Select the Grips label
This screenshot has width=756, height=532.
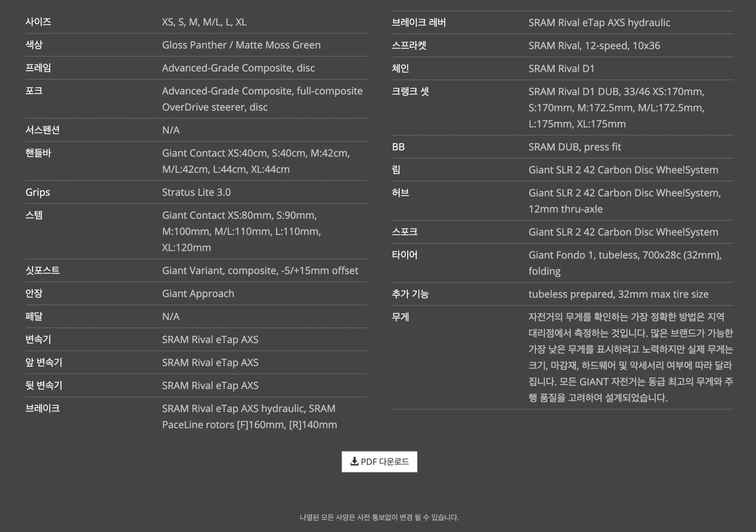click(37, 192)
